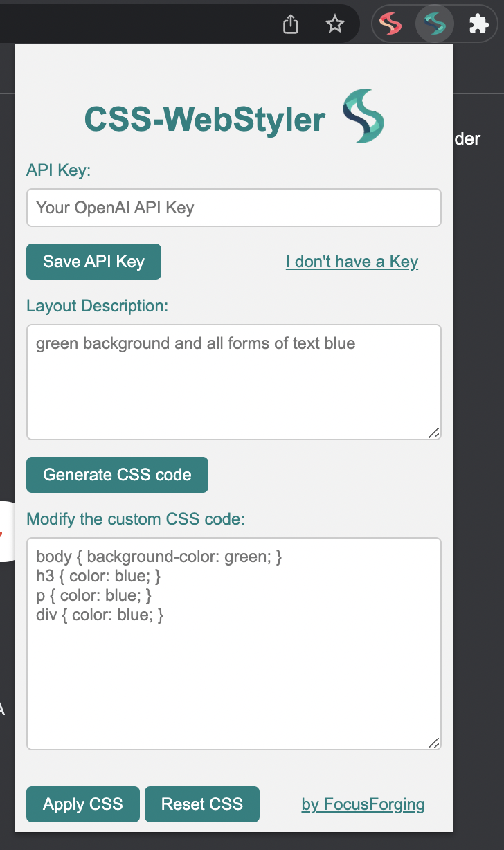This screenshot has height=850, width=504.
Task: Click the "Layout Description:" label
Action: (x=98, y=306)
